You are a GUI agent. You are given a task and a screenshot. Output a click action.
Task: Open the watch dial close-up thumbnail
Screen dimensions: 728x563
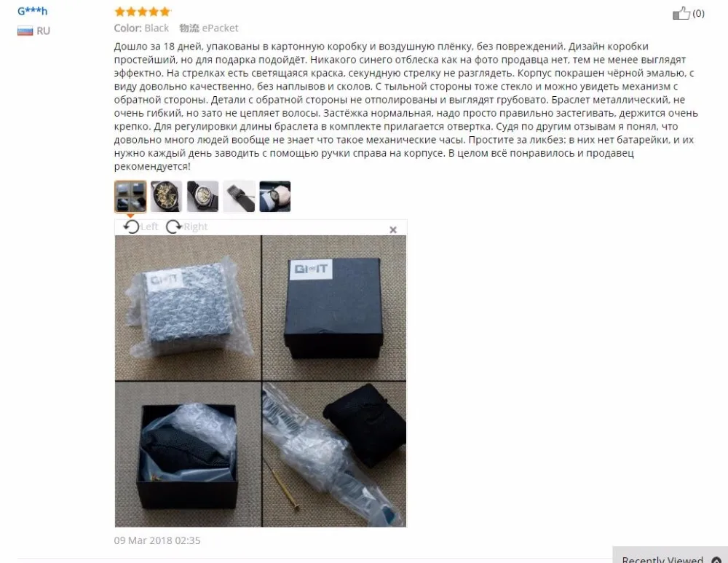[166, 197]
